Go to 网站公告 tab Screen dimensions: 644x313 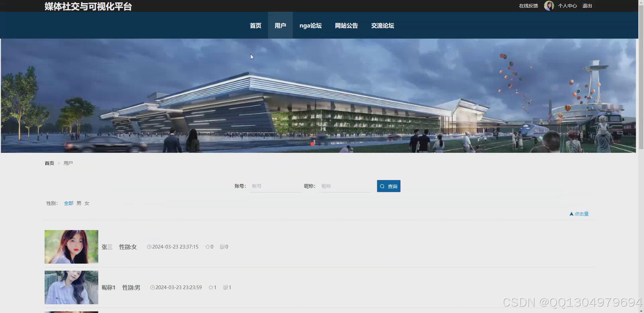346,26
